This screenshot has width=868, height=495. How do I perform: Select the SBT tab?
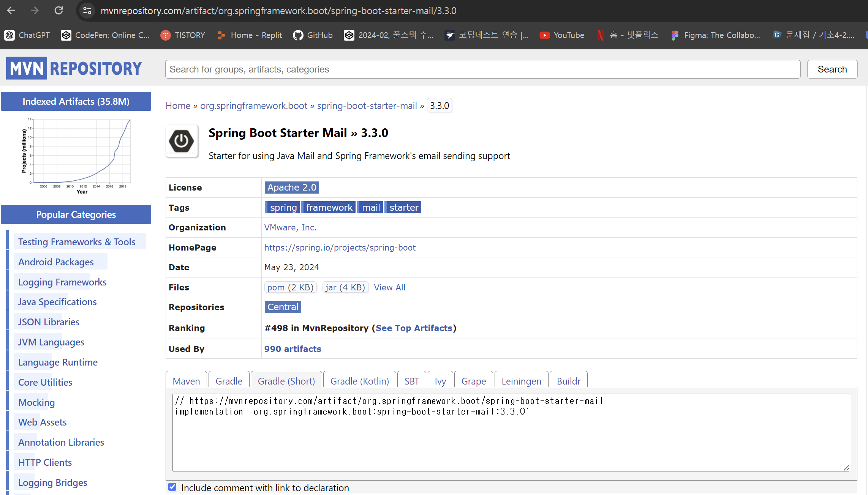tap(411, 381)
